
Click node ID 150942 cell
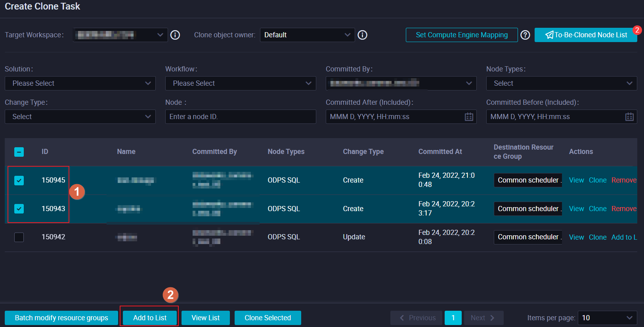click(x=54, y=237)
